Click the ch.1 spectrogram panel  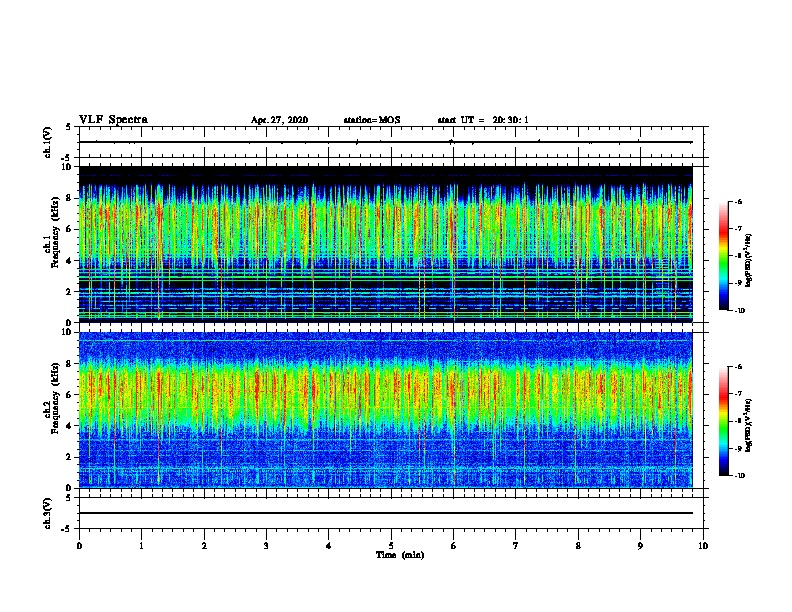point(386,244)
